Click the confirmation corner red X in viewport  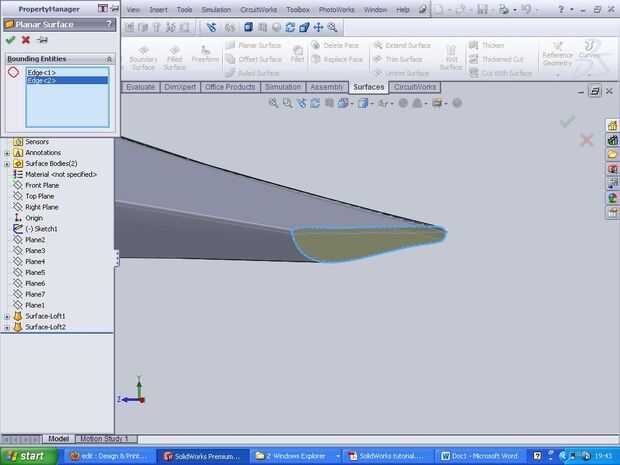586,140
